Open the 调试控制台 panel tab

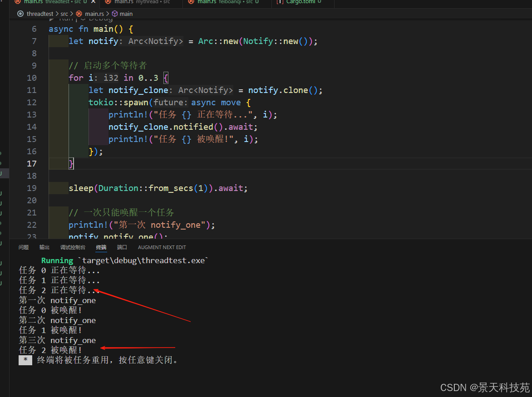click(73, 247)
